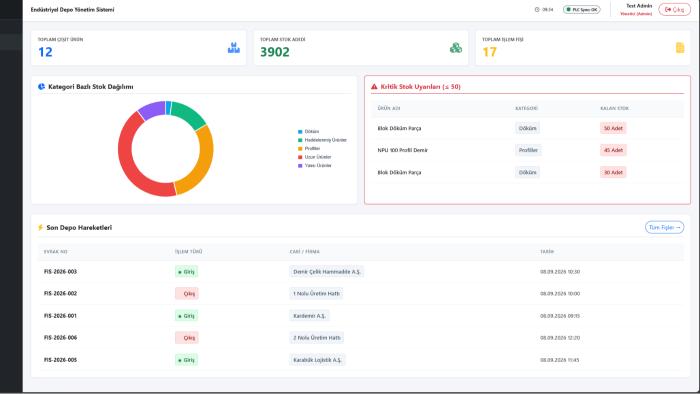Click the 50 Adet stock badge
The image size is (700, 394).
pos(613,128)
